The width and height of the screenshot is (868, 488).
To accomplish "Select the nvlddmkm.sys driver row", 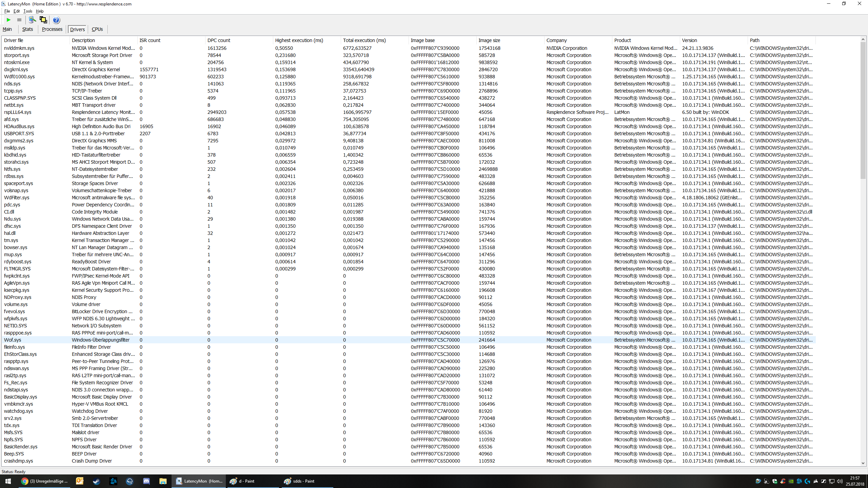I will click(x=19, y=48).
